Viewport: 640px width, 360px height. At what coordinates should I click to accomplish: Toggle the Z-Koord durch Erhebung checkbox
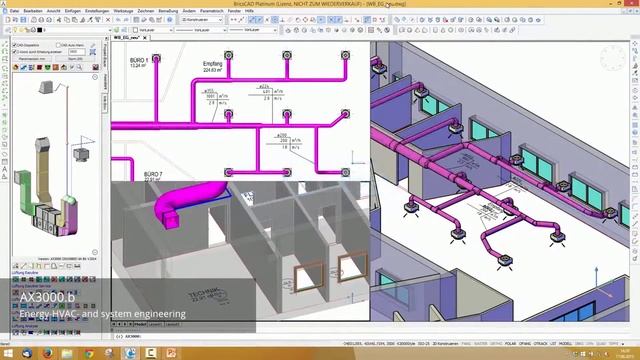(x=15, y=52)
